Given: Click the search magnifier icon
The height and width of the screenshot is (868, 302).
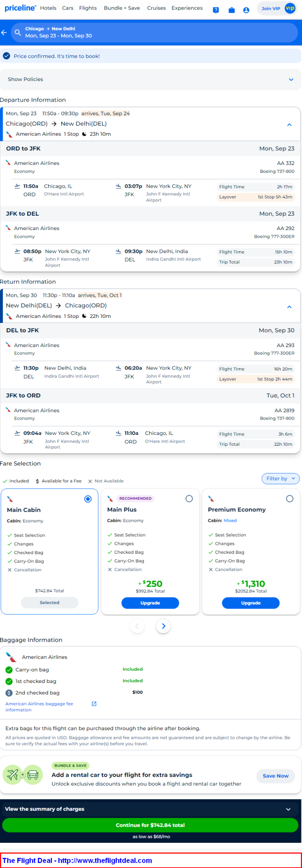Looking at the screenshot, I should [x=18, y=32].
